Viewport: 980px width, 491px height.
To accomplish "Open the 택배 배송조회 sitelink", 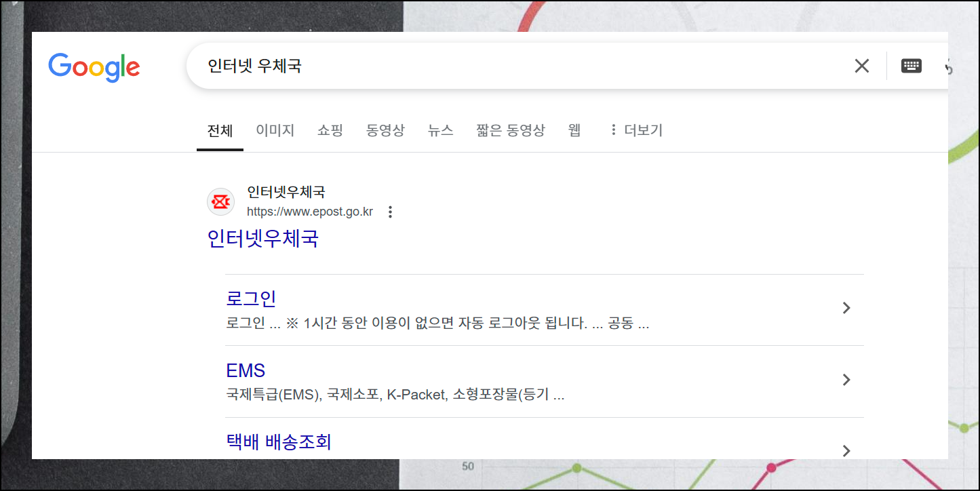I will pos(279,442).
